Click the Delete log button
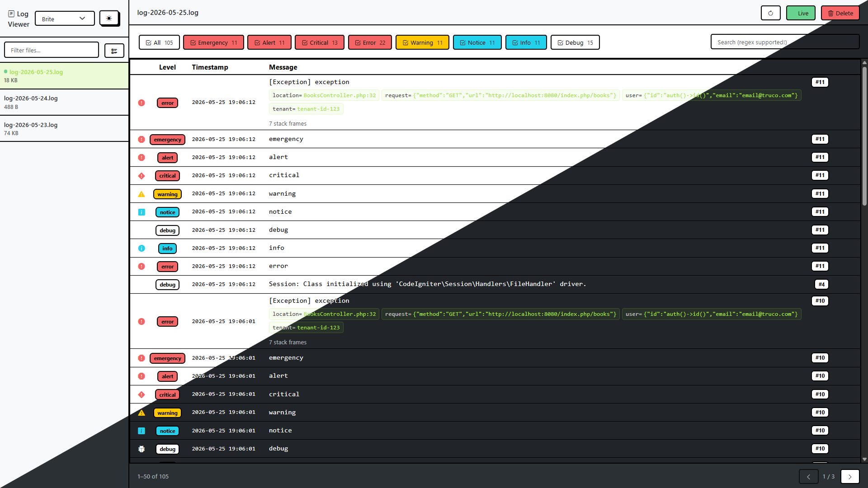Screen dimensions: 868x488 click(840, 13)
